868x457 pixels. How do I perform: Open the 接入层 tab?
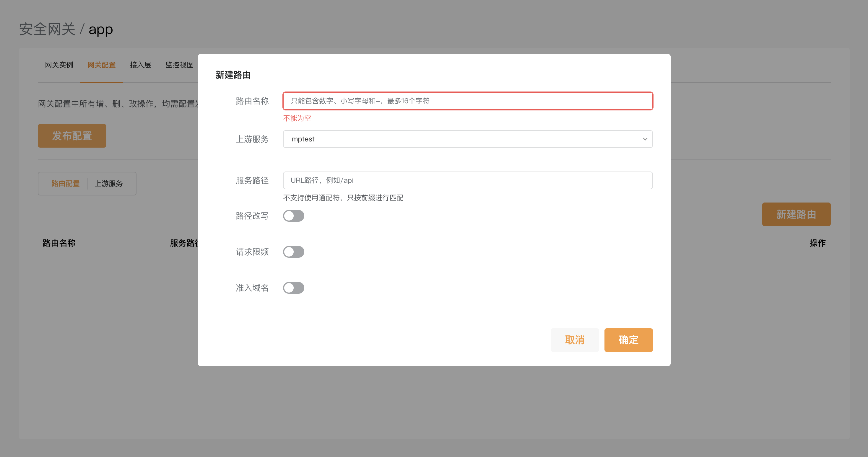(141, 65)
